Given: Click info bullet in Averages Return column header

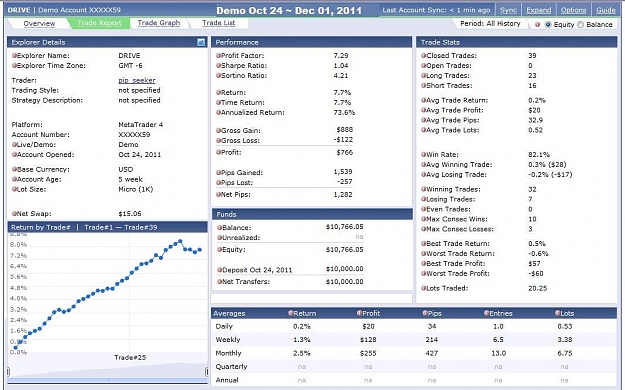Looking at the screenshot, I should pyautogui.click(x=291, y=313).
